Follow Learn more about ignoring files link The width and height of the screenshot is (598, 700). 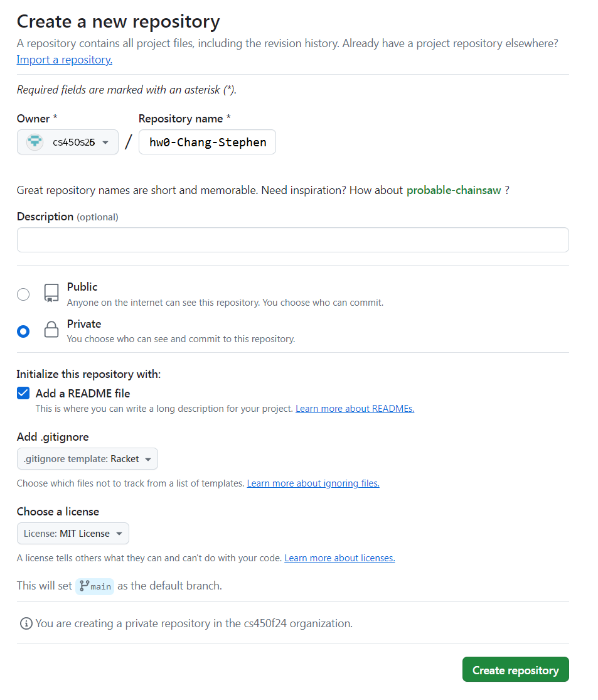[x=313, y=483]
